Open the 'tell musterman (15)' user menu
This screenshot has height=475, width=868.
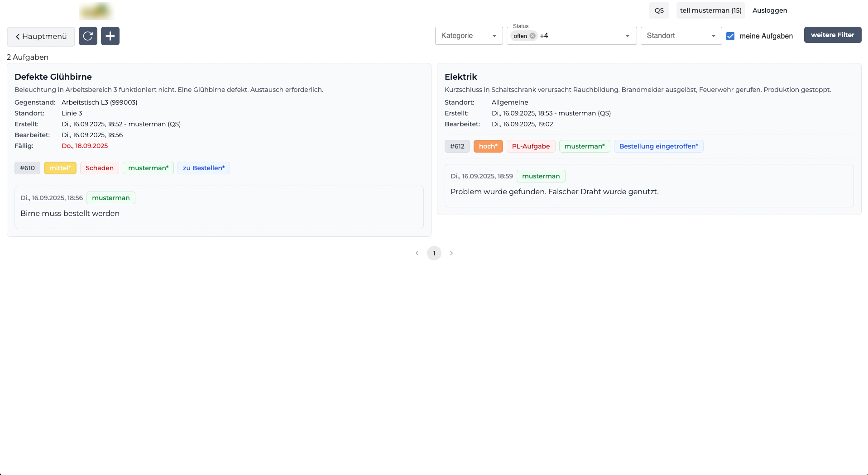(x=710, y=10)
